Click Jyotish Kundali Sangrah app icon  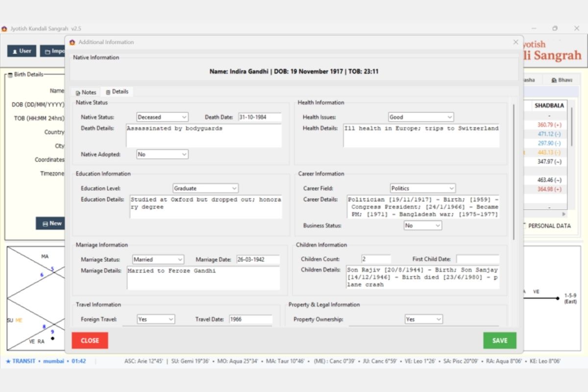[x=4, y=29]
